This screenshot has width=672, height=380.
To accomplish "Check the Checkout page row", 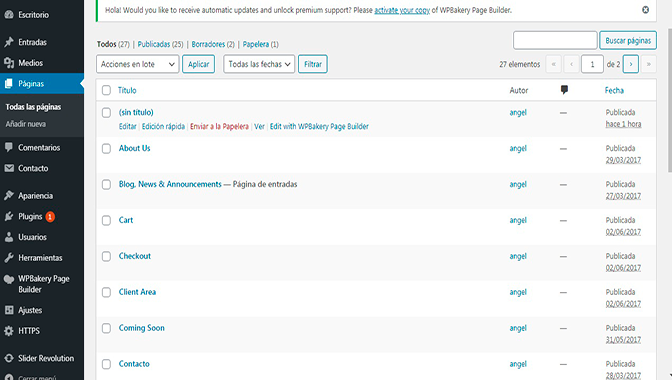I will click(x=106, y=256).
